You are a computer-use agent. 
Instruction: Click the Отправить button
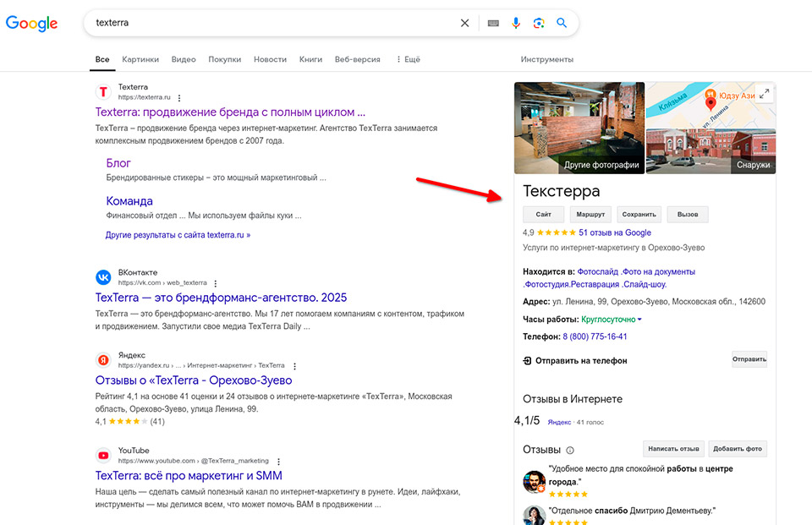[x=749, y=359]
